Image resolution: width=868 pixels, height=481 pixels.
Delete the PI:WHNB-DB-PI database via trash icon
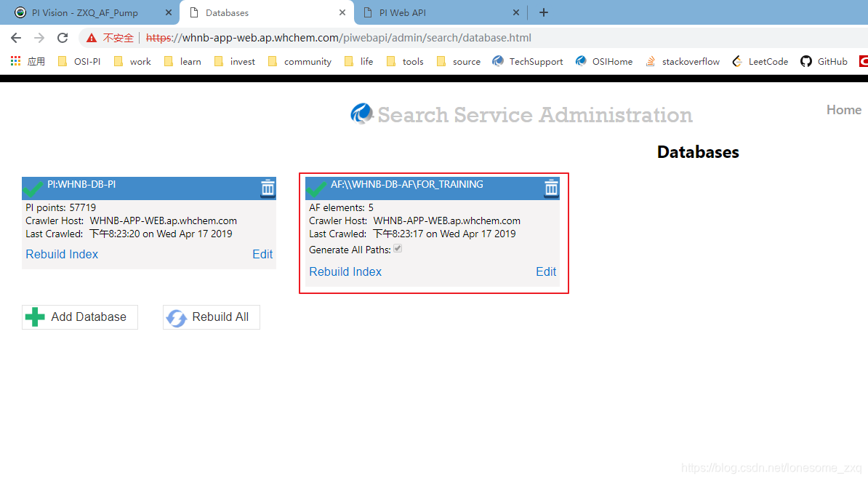pyautogui.click(x=268, y=188)
